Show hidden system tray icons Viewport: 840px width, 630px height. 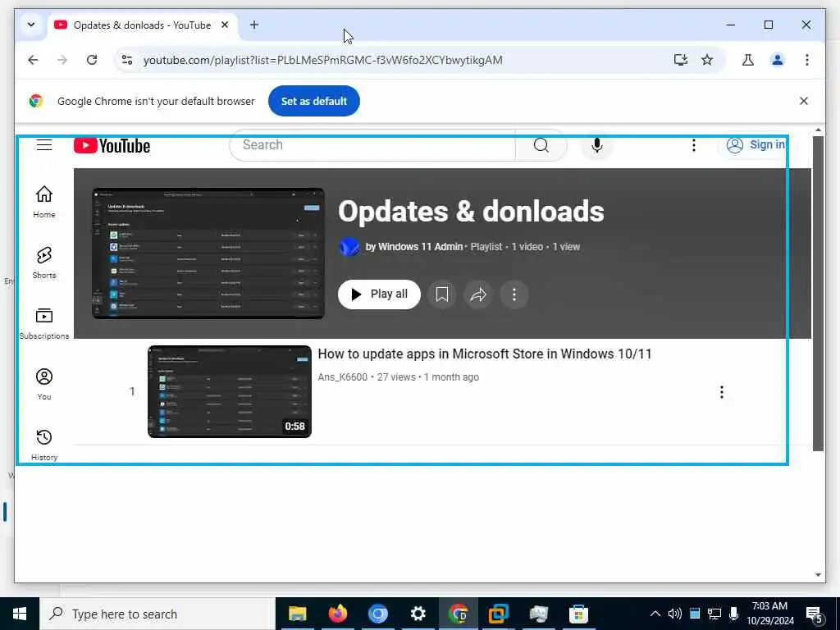click(655, 614)
